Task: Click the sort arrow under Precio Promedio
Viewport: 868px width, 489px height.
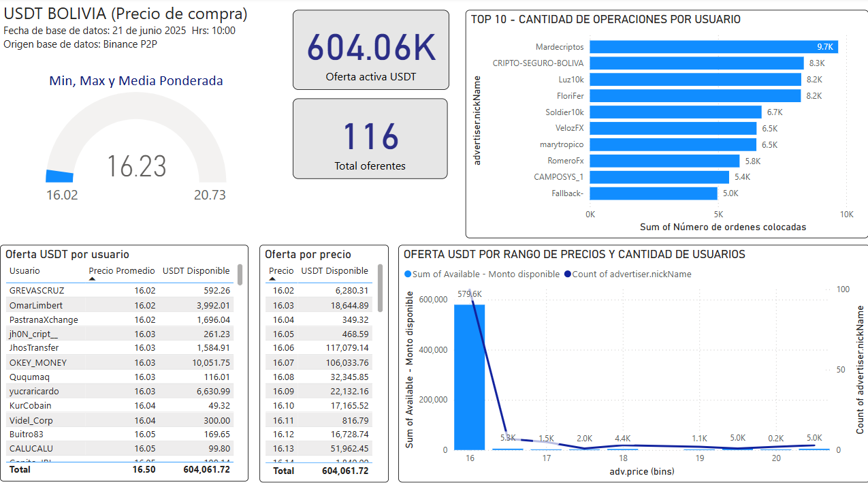Action: [x=92, y=279]
